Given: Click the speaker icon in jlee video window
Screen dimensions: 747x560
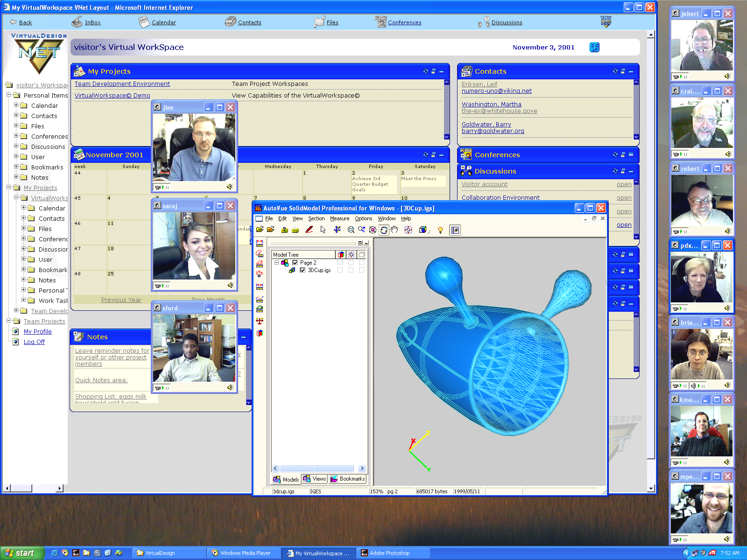Looking at the screenshot, I should 230,187.
